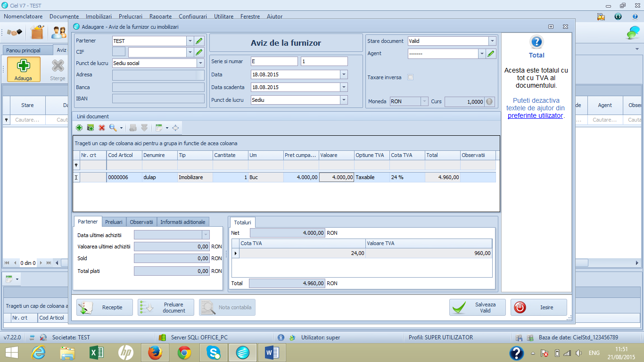The height and width of the screenshot is (362, 644).
Task: Click the pencil edit icon beside CIF
Action: coord(199,52)
